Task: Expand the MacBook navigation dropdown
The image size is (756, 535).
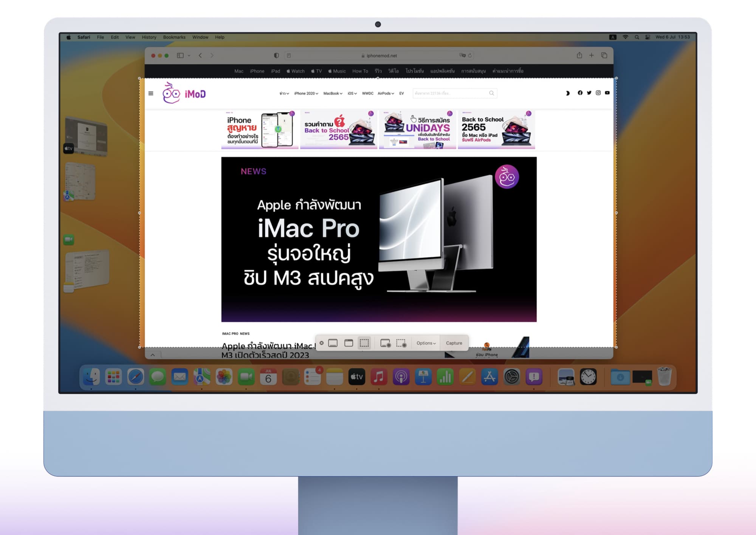Action: [333, 93]
